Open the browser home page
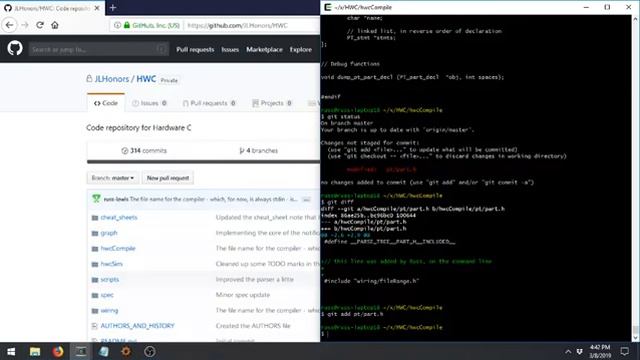The image size is (640, 360). [55, 25]
